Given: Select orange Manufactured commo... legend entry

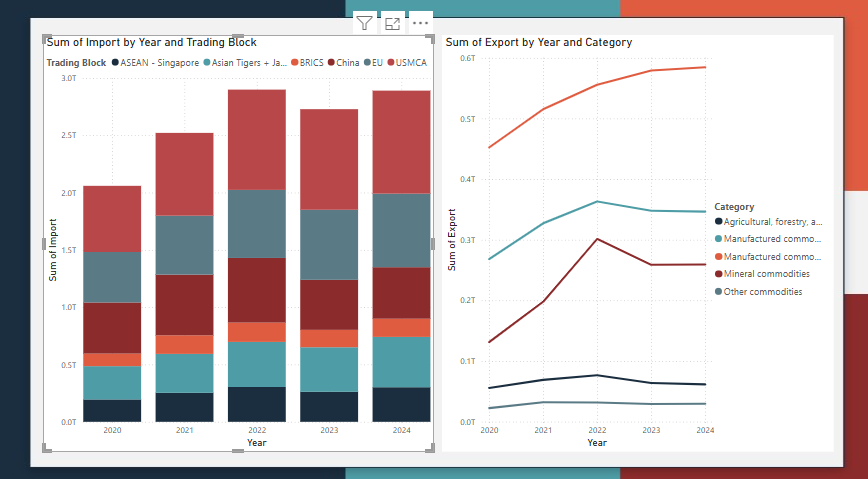Looking at the screenshot, I should click(x=768, y=257).
